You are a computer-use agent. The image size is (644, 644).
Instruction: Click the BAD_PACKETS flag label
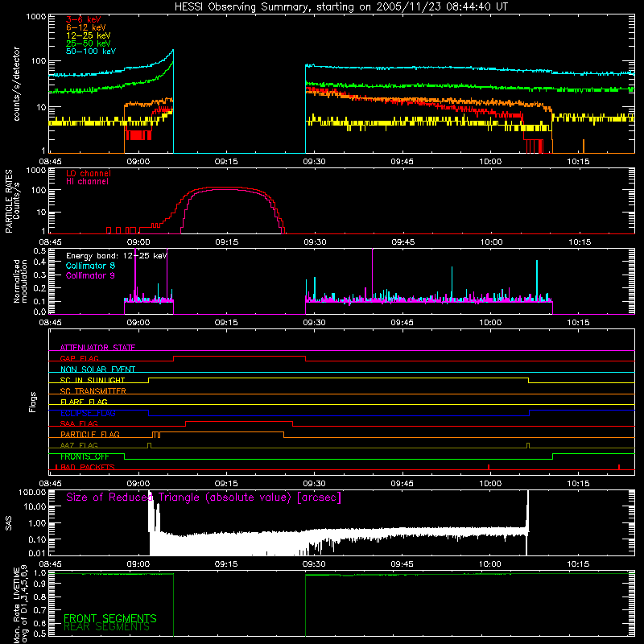click(x=87, y=467)
